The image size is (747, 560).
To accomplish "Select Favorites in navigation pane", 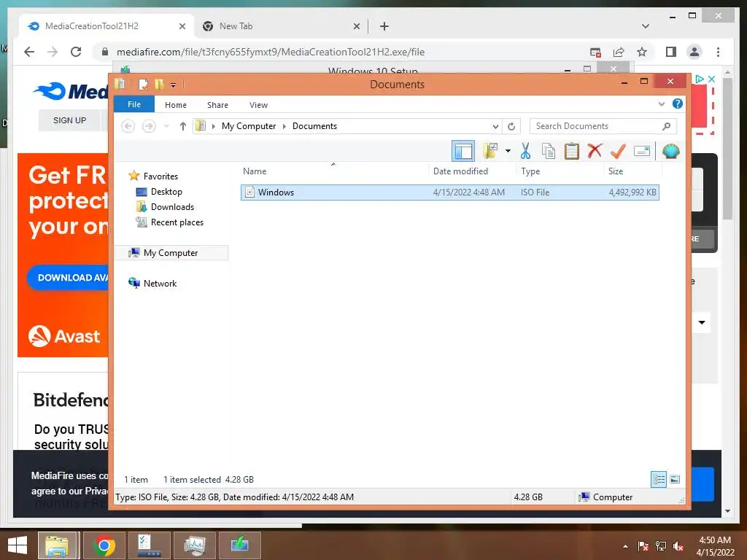I will point(160,176).
